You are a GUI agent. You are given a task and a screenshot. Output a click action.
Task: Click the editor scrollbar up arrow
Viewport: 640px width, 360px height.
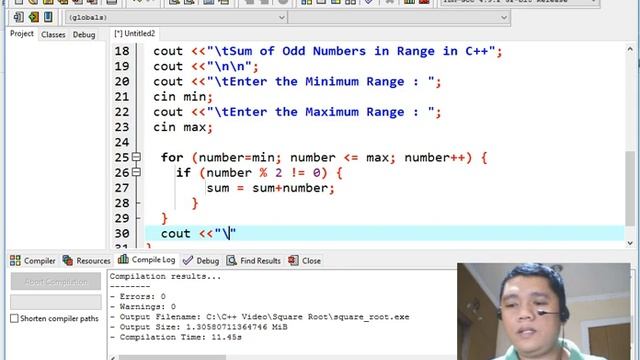click(x=630, y=49)
